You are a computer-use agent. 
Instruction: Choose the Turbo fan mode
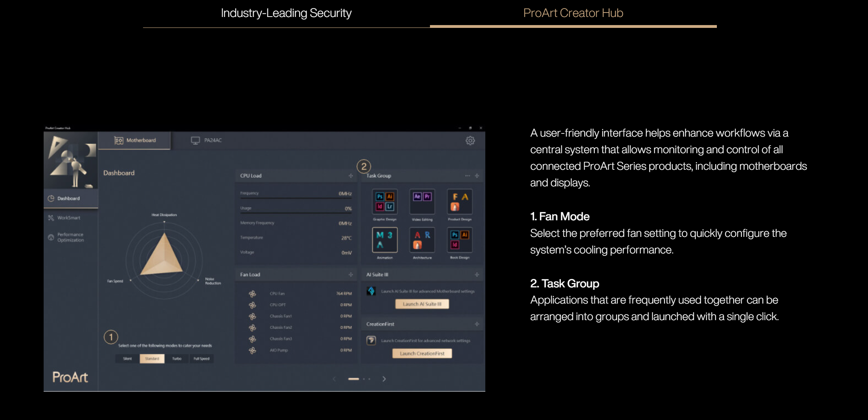(x=177, y=359)
